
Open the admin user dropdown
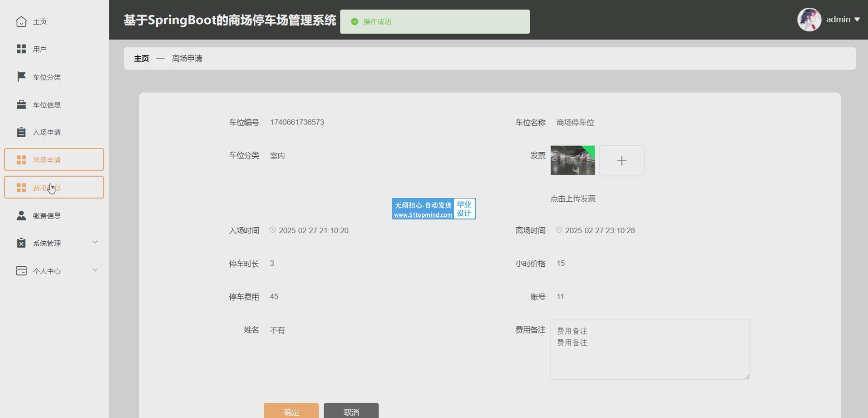[843, 20]
